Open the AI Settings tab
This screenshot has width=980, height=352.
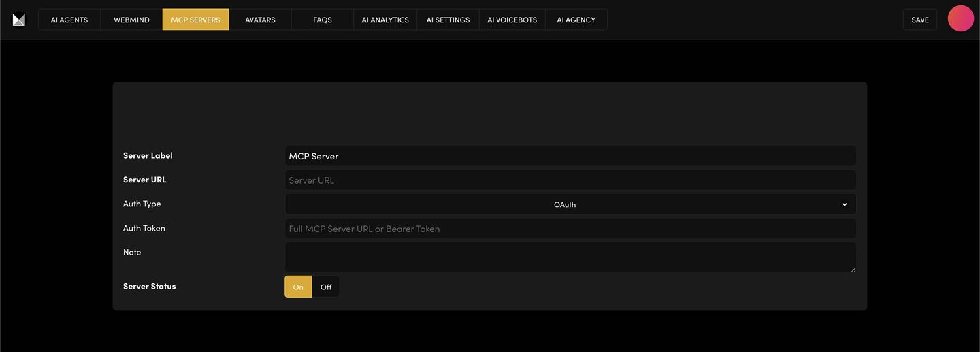click(448, 20)
